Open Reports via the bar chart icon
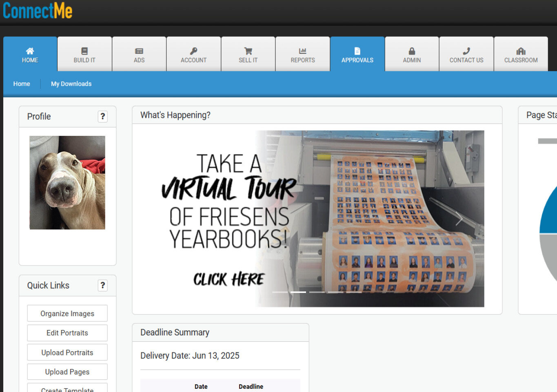557x392 pixels. (302, 51)
